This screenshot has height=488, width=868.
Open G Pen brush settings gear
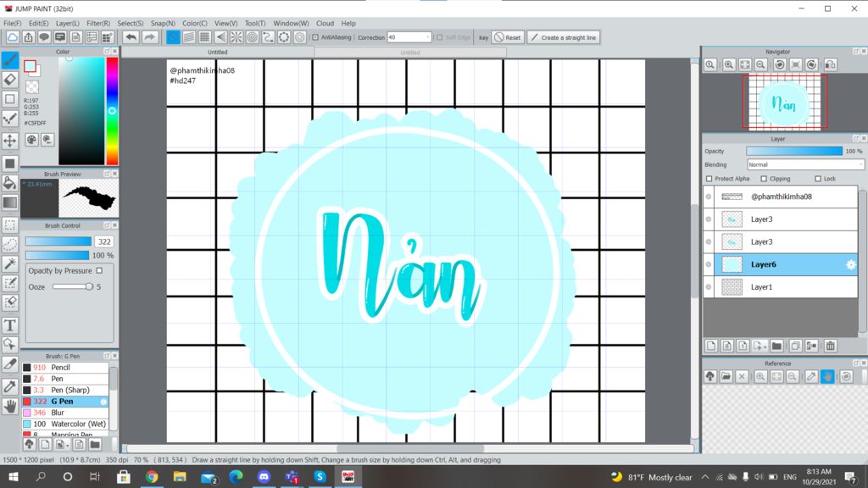(x=103, y=402)
